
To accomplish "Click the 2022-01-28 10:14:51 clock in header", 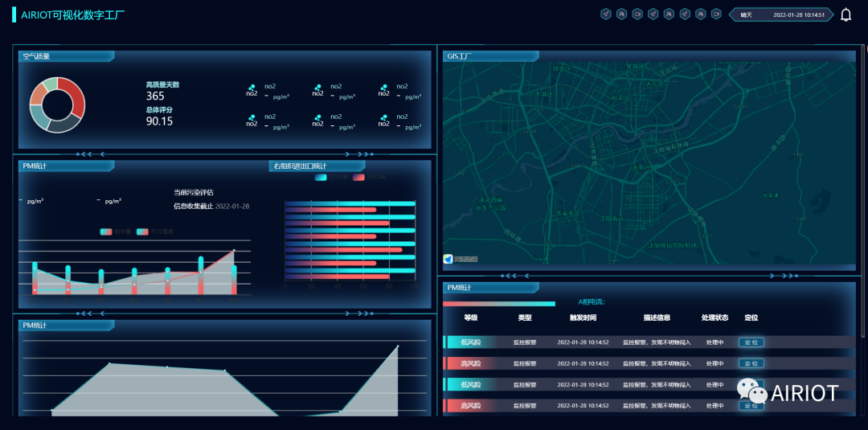I will [799, 15].
